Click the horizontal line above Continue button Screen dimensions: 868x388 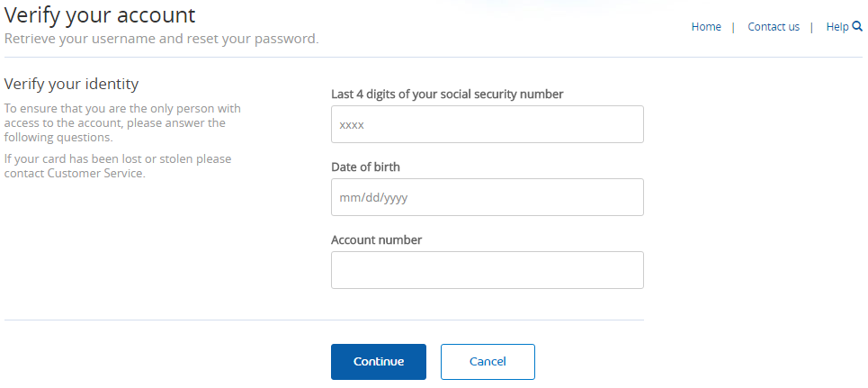click(324, 320)
